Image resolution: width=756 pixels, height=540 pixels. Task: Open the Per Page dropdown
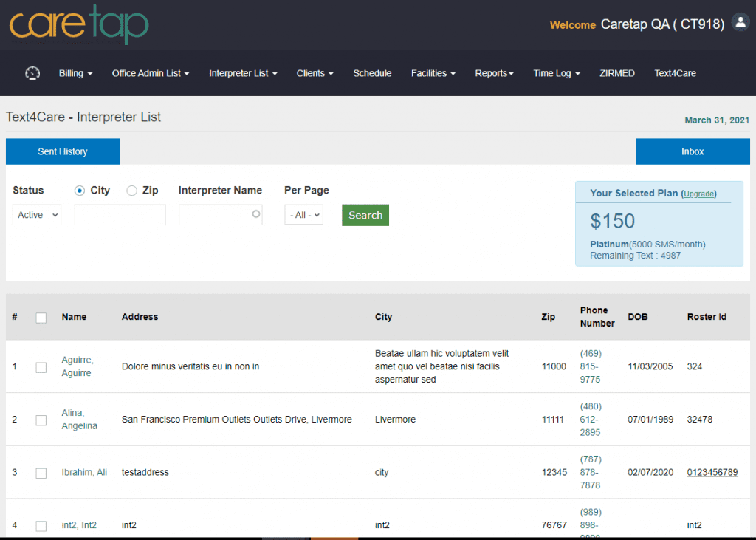click(303, 215)
